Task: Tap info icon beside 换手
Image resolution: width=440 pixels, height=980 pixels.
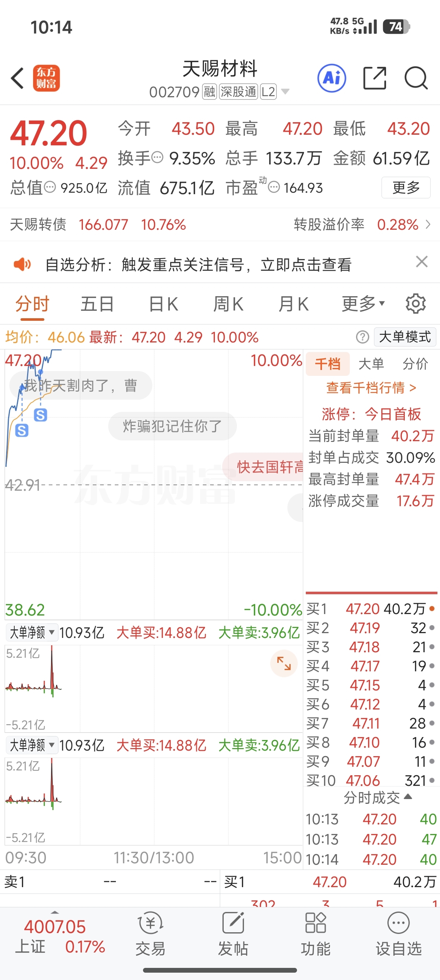Action: point(157,157)
